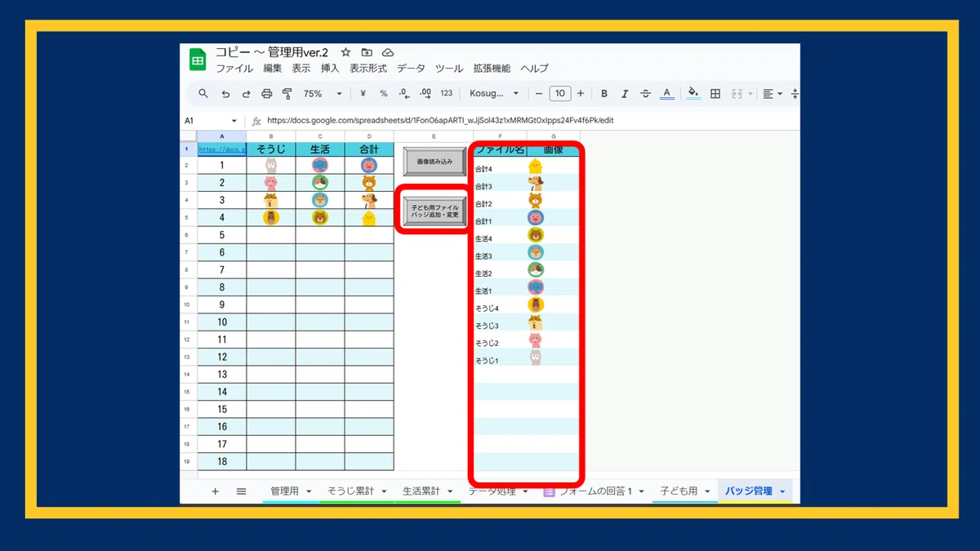The image size is (980, 551).
Task: Toggle bold formatting
Action: coord(604,94)
